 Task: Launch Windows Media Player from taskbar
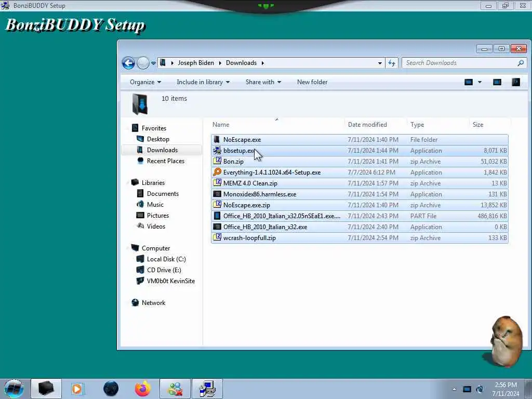77,389
